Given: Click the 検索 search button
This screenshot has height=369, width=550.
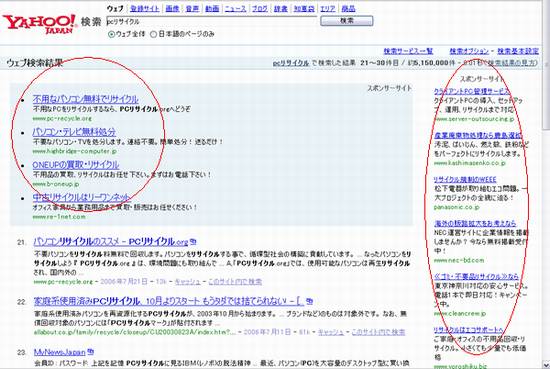Looking at the screenshot, I should (x=347, y=21).
